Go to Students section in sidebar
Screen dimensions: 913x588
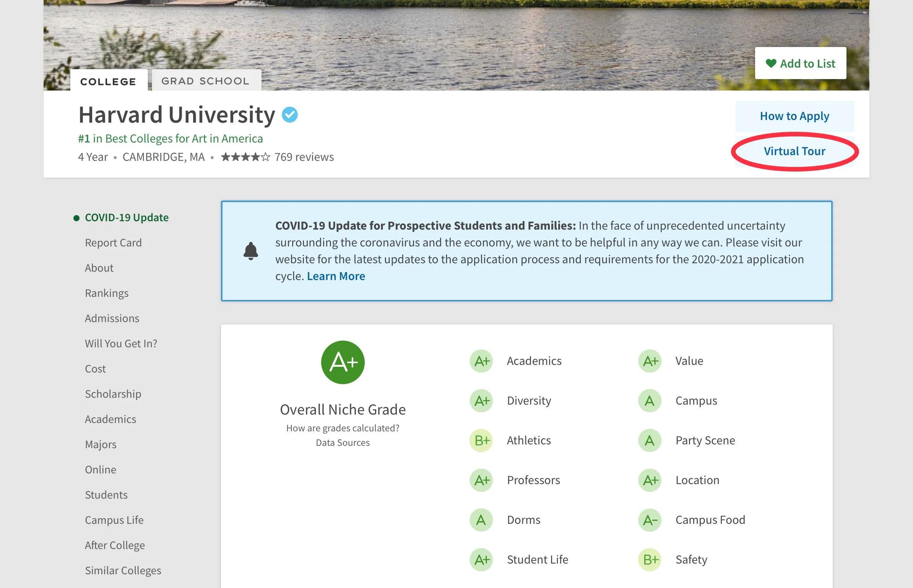pos(106,495)
